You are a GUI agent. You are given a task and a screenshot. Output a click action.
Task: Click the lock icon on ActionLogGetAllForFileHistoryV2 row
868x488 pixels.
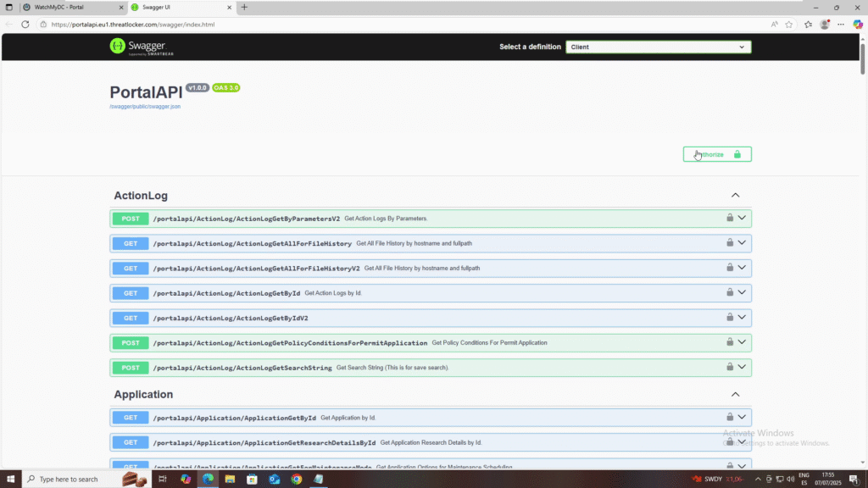pyautogui.click(x=730, y=267)
